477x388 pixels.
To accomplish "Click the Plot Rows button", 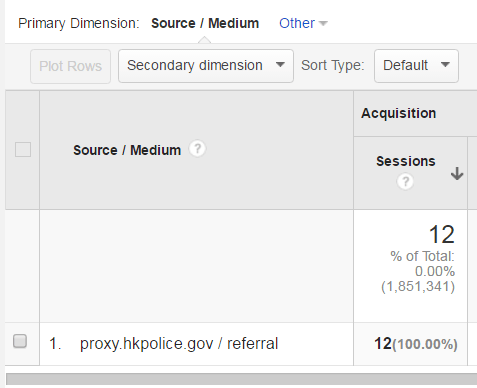I will point(70,66).
